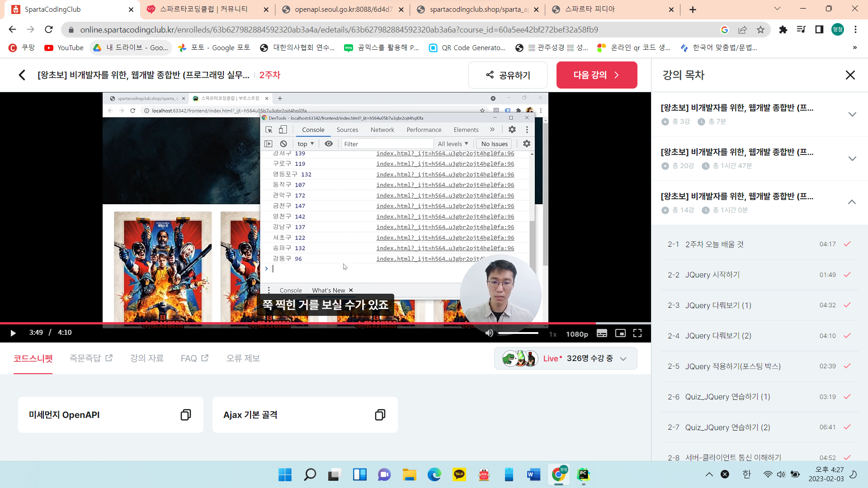
Task: Open lecture 2-5 JQuery 적용하기(포스팅 박스)
Action: pos(759,366)
